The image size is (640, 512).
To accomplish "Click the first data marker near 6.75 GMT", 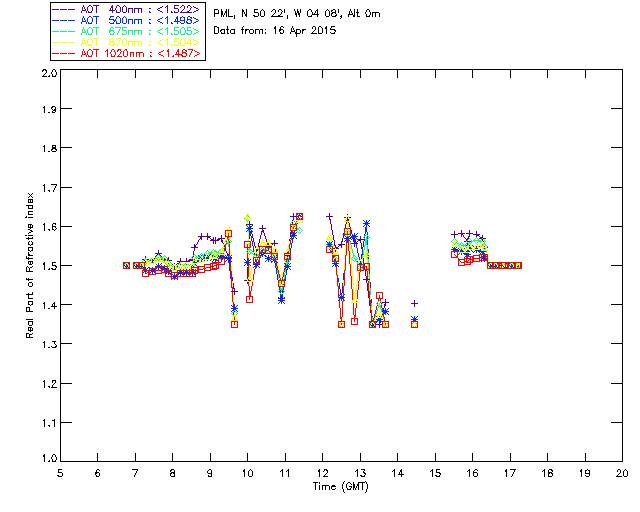I will click(x=127, y=265).
